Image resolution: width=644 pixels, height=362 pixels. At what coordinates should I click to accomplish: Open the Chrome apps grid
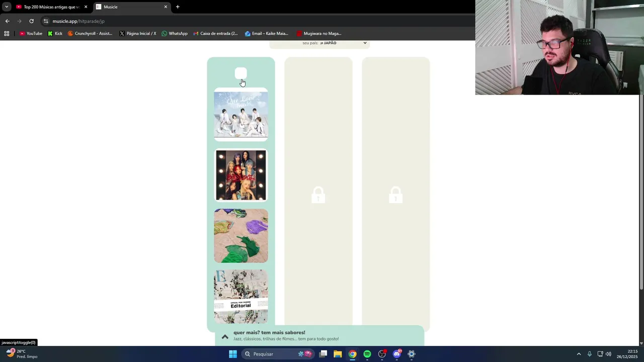(x=7, y=34)
